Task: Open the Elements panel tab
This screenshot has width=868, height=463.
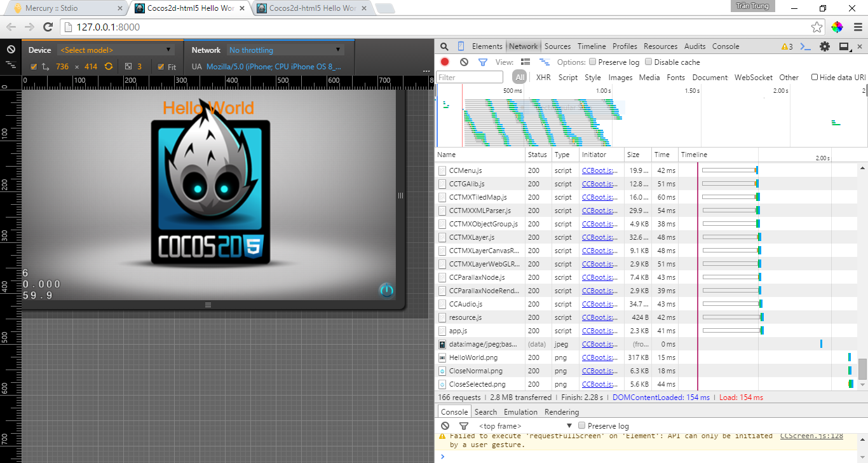Action: 487,46
